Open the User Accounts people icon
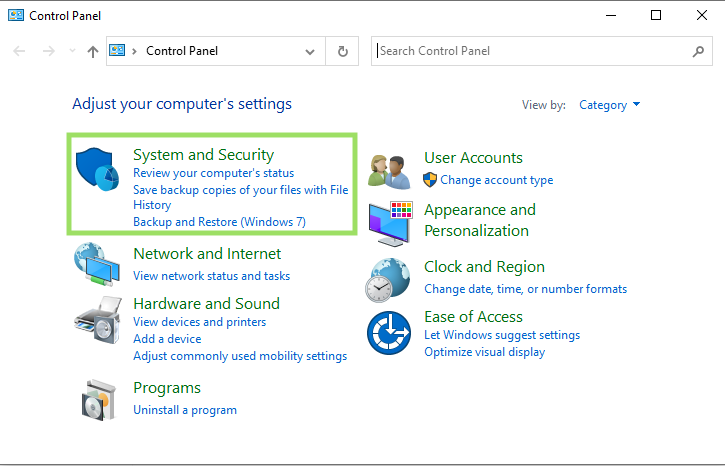Viewport: 725px width, 466px height. pos(389,172)
